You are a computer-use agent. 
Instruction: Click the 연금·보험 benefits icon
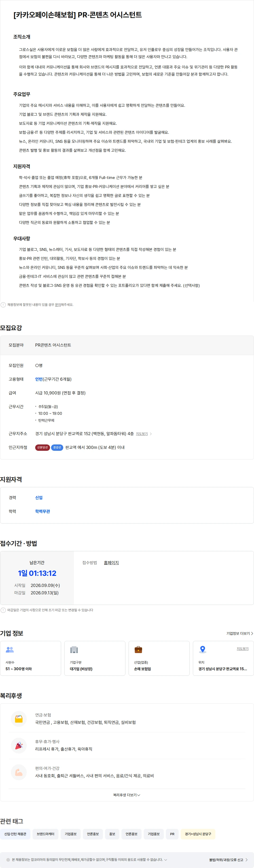point(19,719)
